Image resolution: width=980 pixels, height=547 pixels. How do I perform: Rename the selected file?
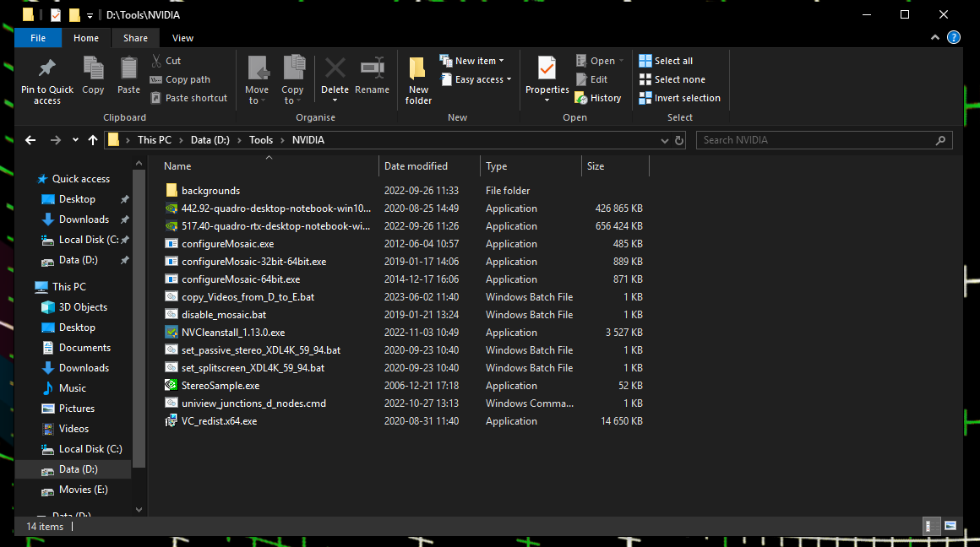[372, 76]
